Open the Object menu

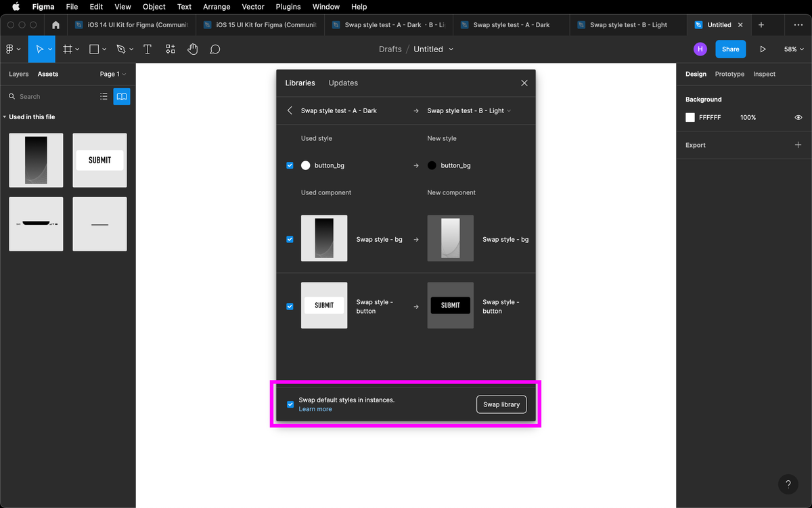[154, 7]
